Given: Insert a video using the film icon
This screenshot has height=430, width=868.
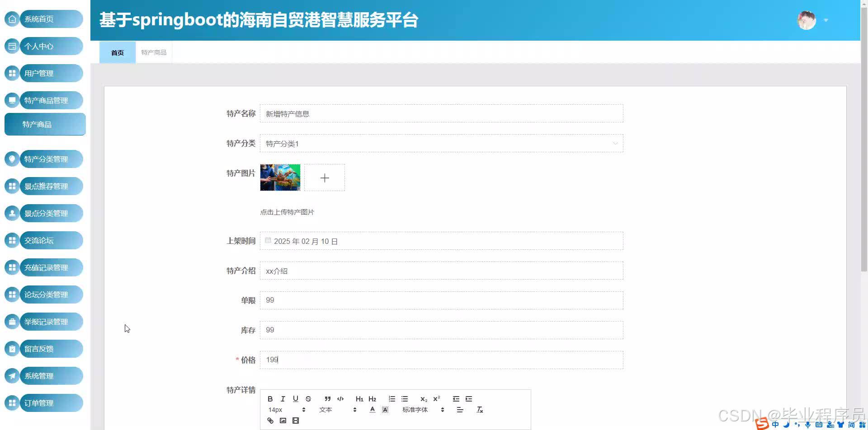Looking at the screenshot, I should tap(295, 421).
